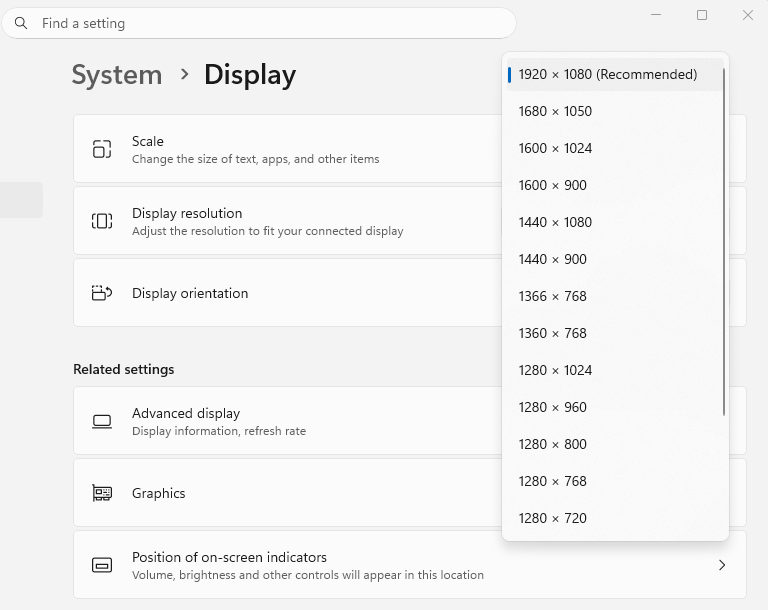Select 1680 × 1050 resolution

click(615, 111)
